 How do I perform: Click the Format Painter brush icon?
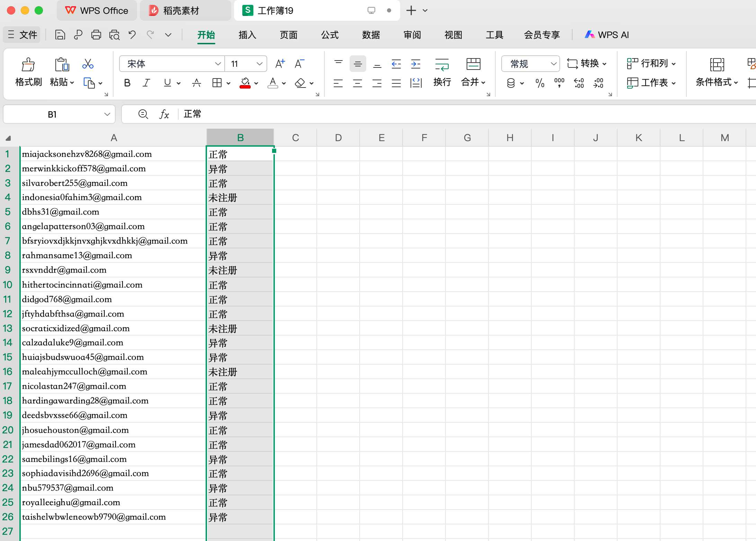point(28,64)
